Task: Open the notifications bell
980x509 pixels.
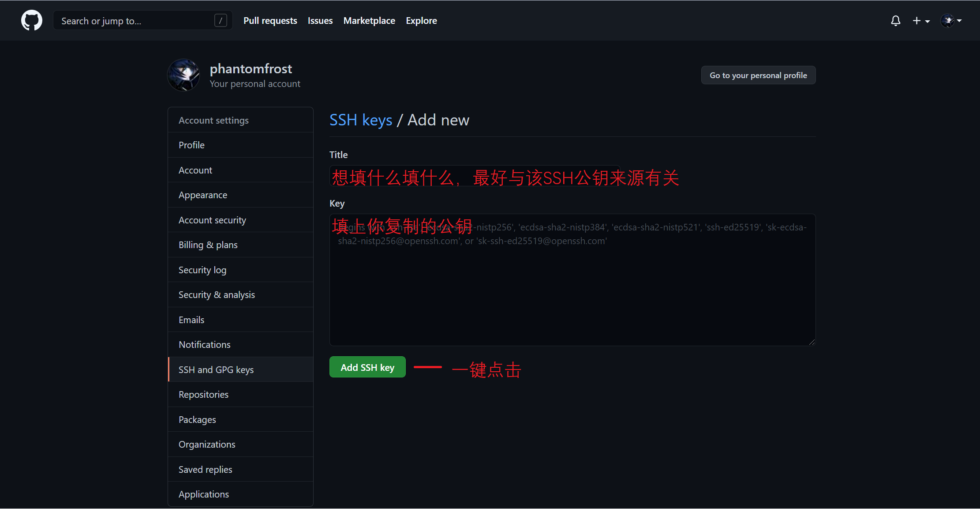Action: pos(895,21)
